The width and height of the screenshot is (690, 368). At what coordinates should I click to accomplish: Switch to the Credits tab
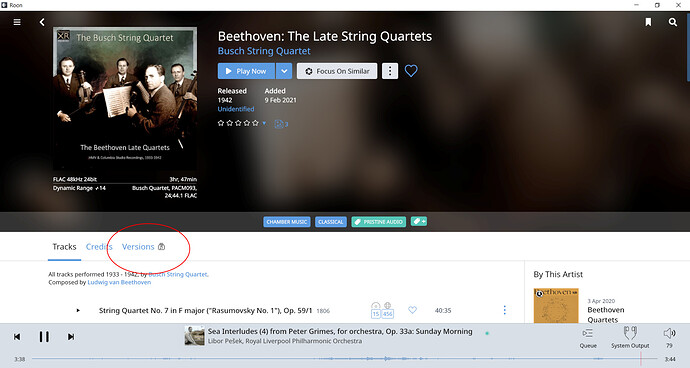99,247
